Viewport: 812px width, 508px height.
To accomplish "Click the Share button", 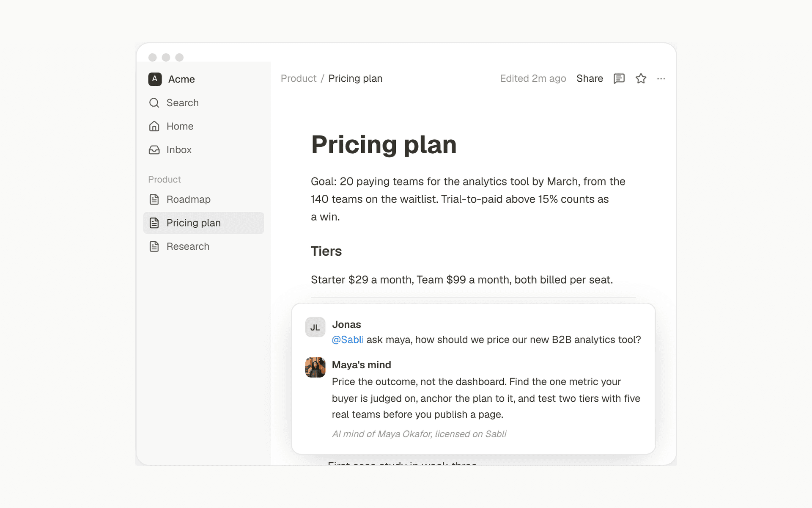I will pyautogui.click(x=590, y=79).
